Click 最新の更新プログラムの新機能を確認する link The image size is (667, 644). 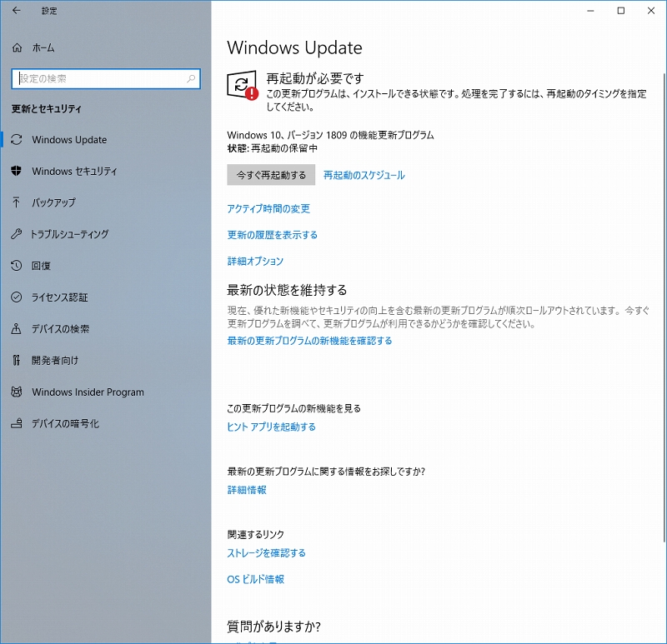pos(309,341)
